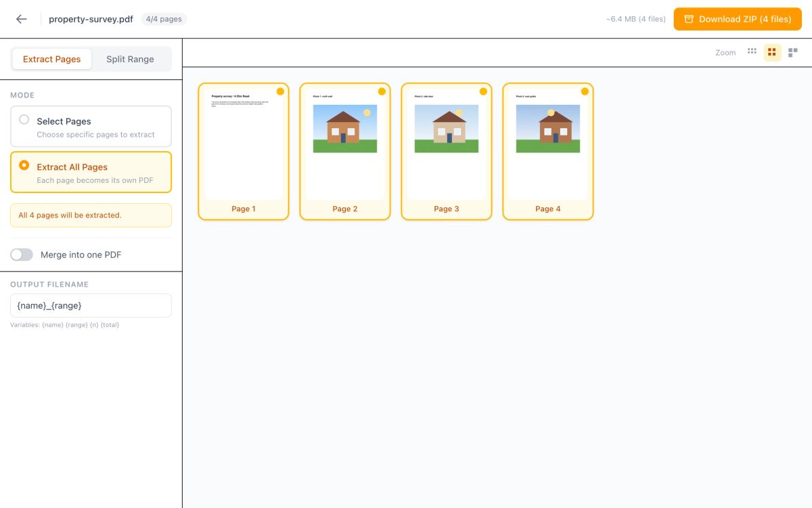
Task: Click Download ZIP (4 files) button
Action: (738, 19)
